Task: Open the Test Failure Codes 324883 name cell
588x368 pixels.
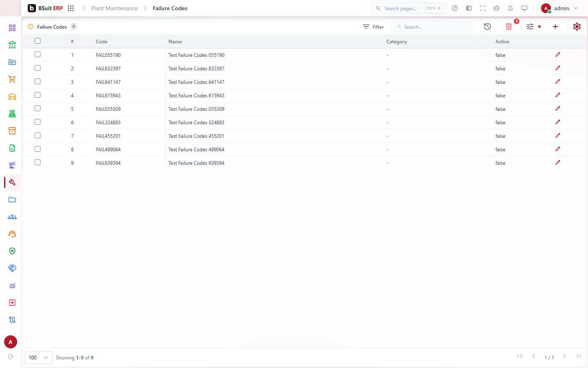Action: (196, 122)
